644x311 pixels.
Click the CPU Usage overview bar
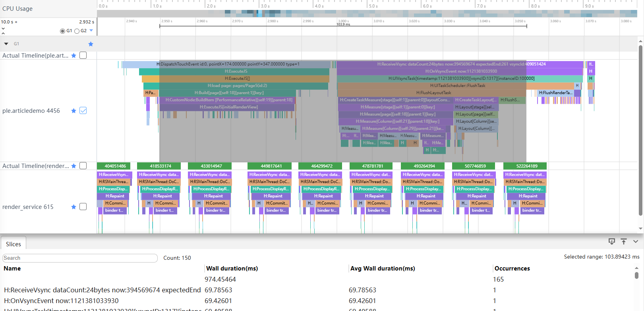point(367,14)
